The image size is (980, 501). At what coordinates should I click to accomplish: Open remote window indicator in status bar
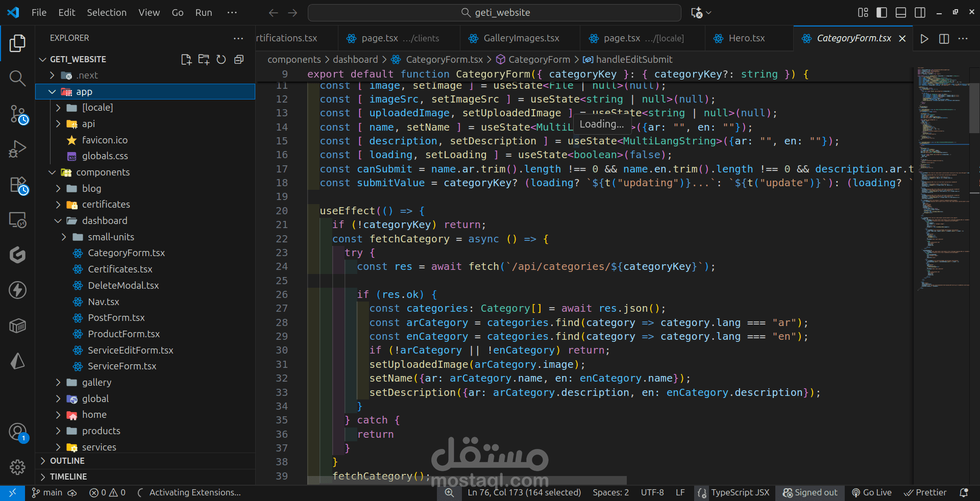coord(12,493)
